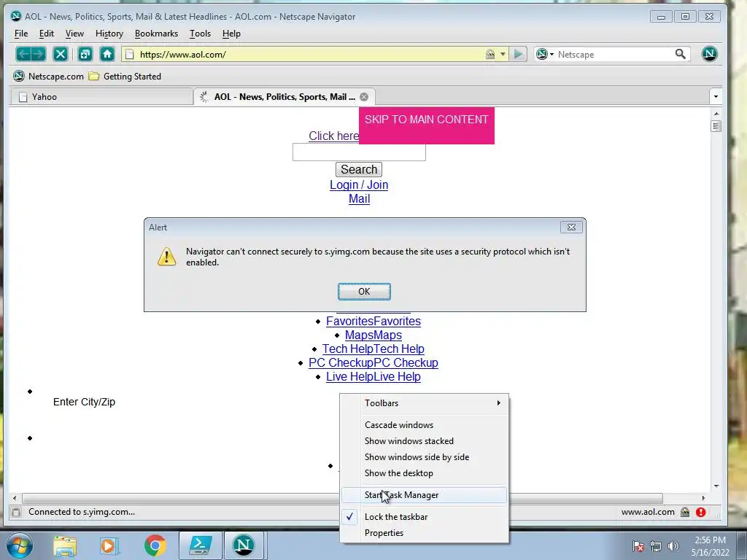
Task: Launch Windows Media Player from taskbar
Action: point(108,545)
